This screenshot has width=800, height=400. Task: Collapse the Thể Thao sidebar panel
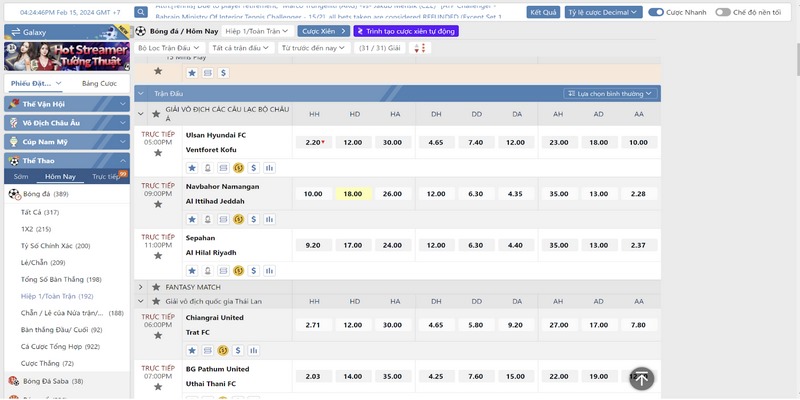pos(67,161)
